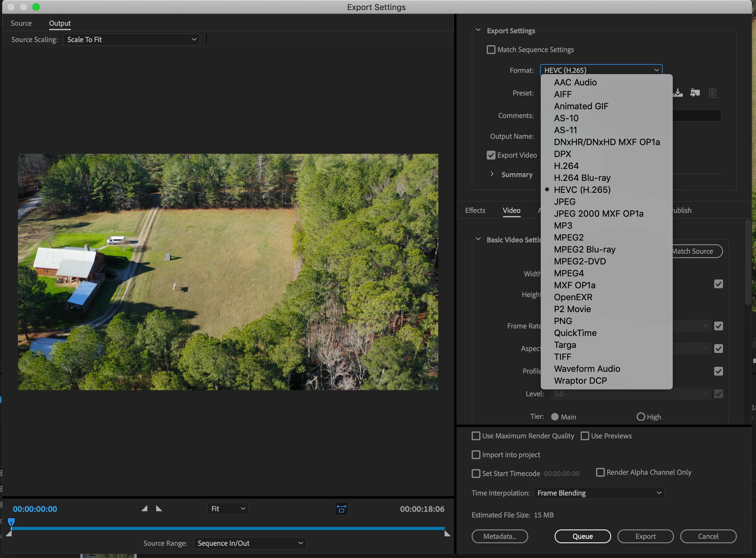This screenshot has height=558, width=756.
Task: Click the chevron next to Summary
Action: click(492, 174)
